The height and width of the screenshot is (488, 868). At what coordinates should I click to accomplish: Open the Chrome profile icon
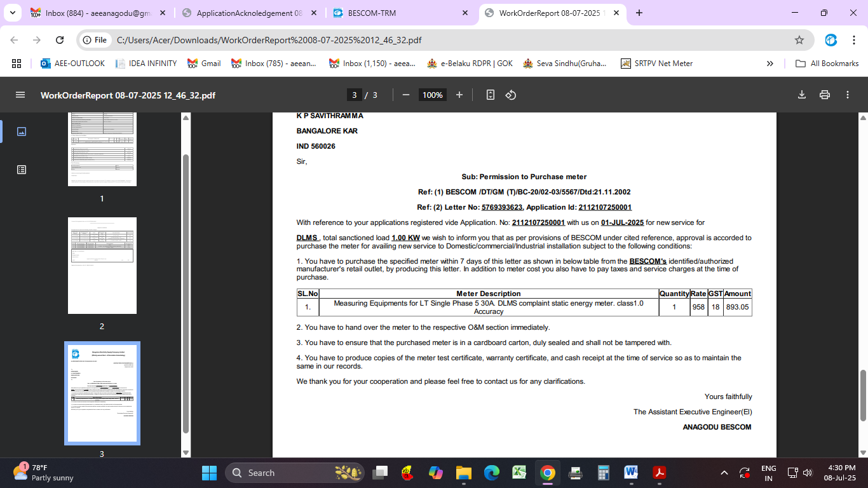click(831, 40)
